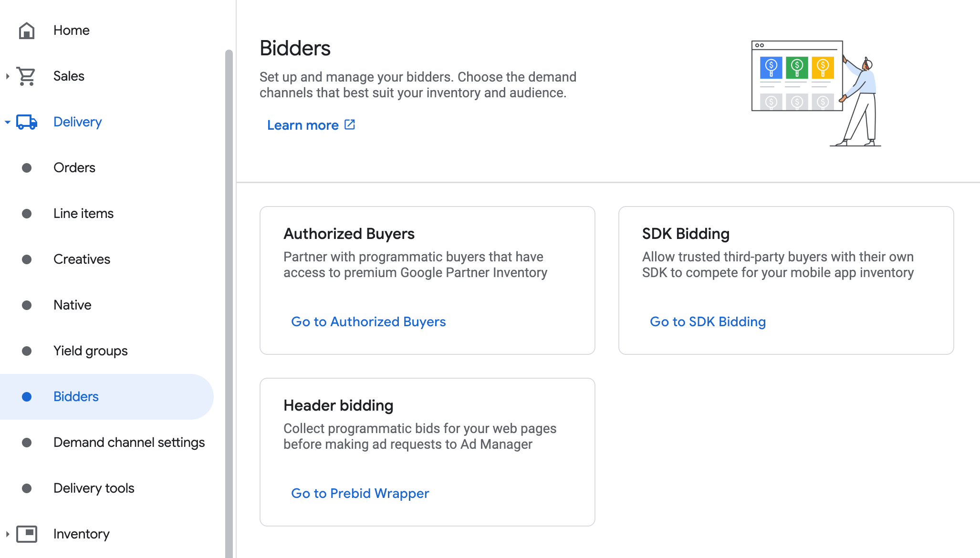Viewport: 980px width, 558px height.
Task: Click the Delivery truck icon
Action: point(27,122)
